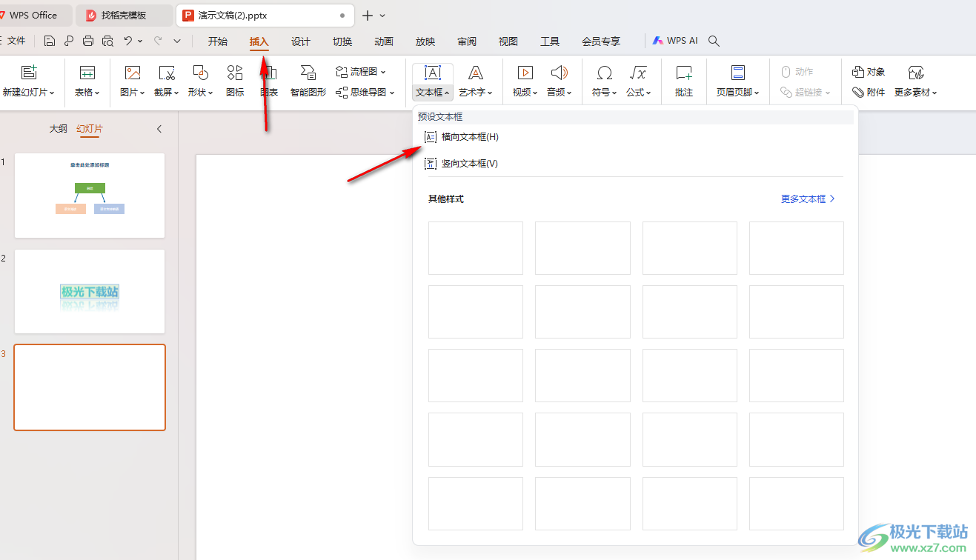Switch to the 找稻壳模板 tab
The width and height of the screenshot is (976, 560).
tap(125, 16)
